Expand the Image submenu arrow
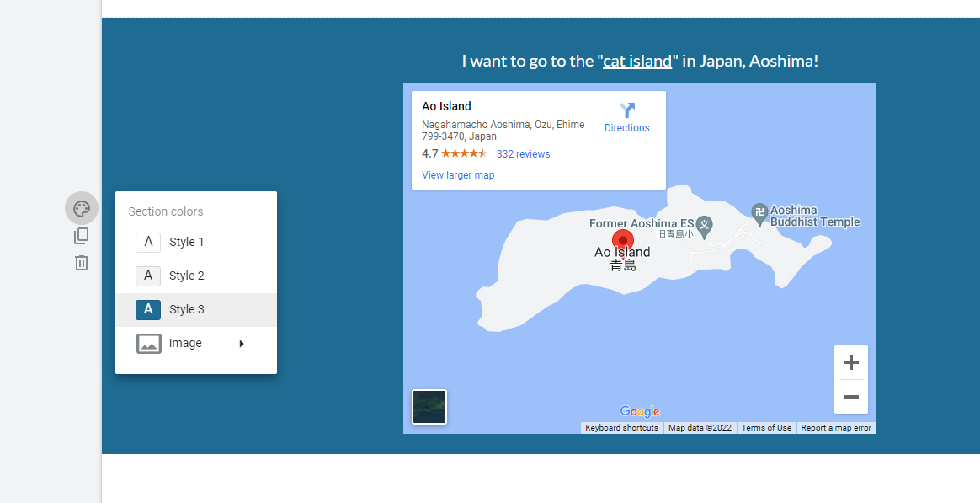980x503 pixels. coord(242,344)
